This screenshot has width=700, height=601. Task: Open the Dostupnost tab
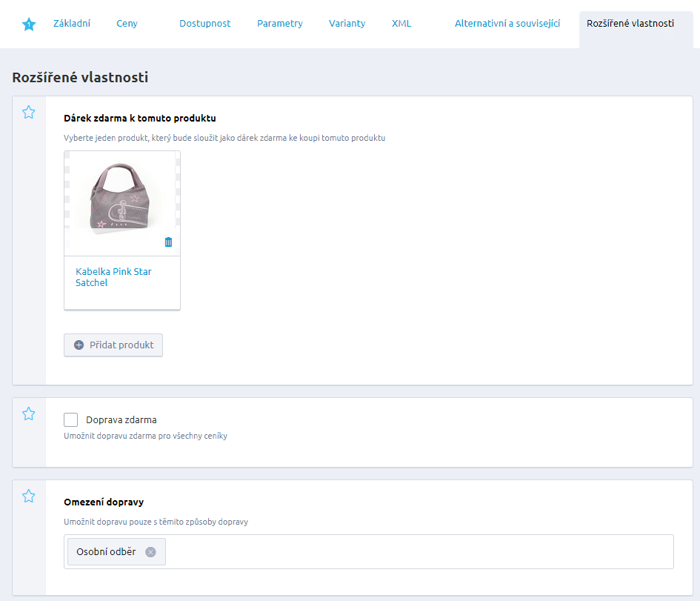coord(205,23)
